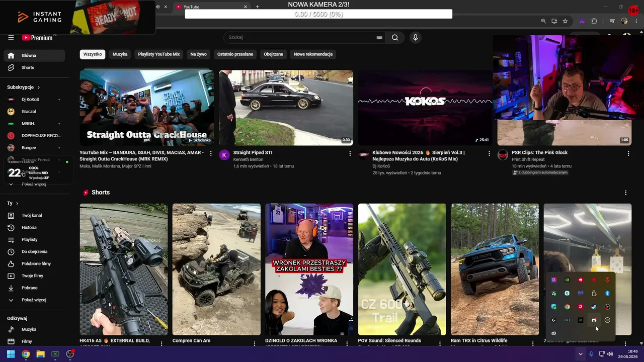
Task: Open Pobrane downloads in sidebar
Action: 34,288
